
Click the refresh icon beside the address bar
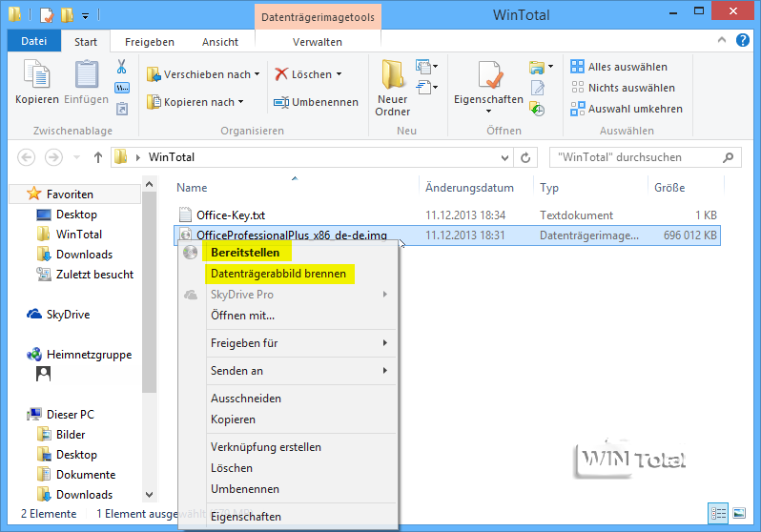click(525, 157)
